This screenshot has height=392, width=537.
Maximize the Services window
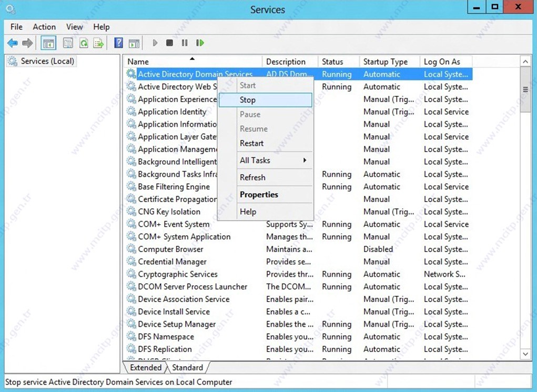tap(495, 7)
